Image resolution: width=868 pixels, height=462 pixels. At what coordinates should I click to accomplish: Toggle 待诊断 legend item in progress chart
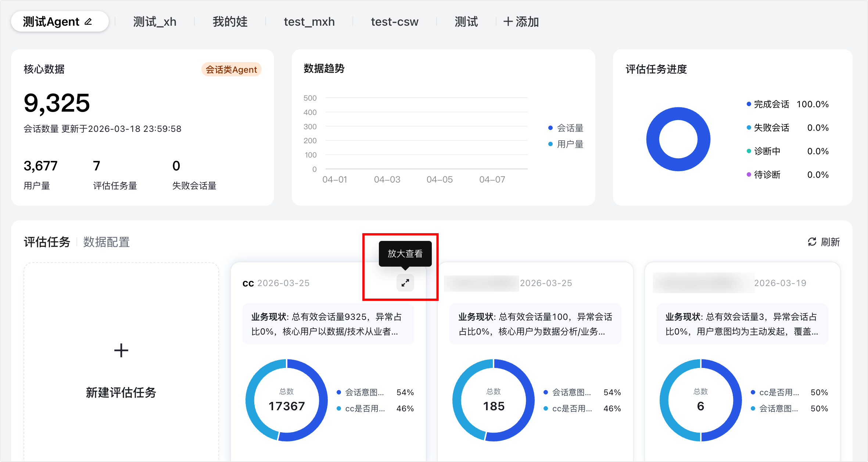[x=767, y=175]
